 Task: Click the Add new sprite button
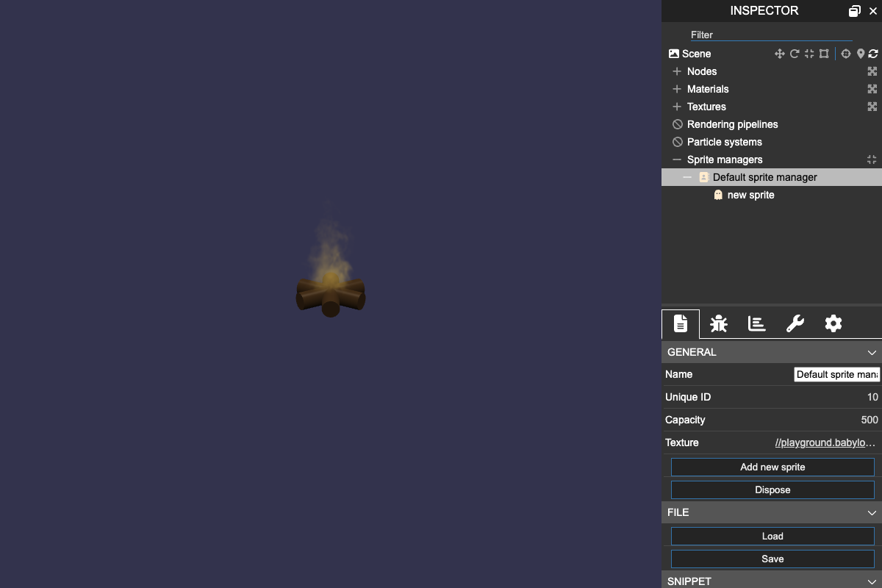point(772,467)
